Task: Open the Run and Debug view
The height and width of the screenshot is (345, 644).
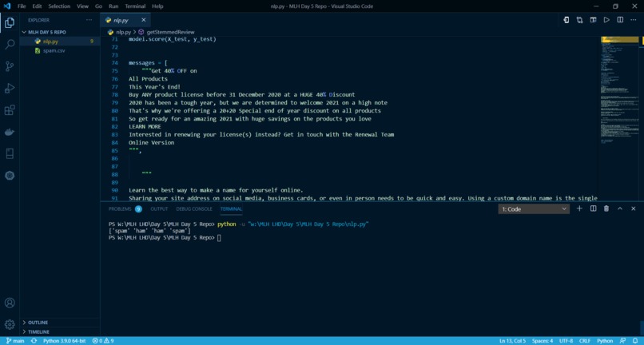Action: click(10, 88)
